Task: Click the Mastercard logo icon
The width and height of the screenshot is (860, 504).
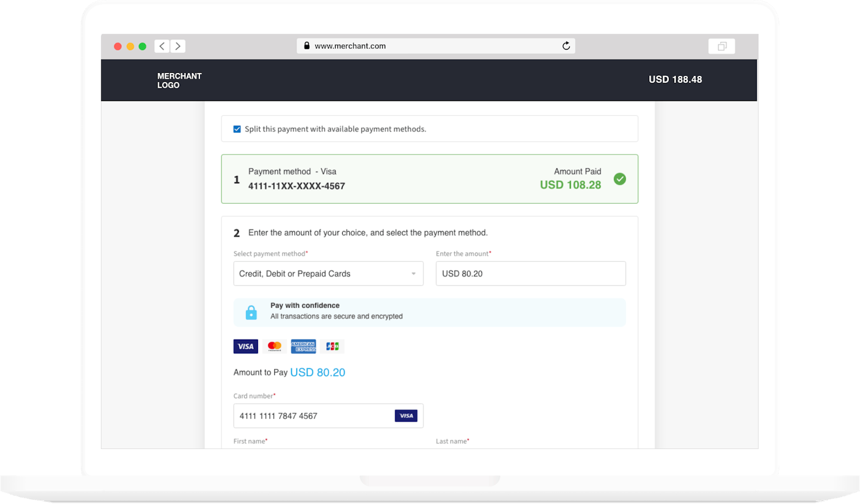Action: click(274, 346)
